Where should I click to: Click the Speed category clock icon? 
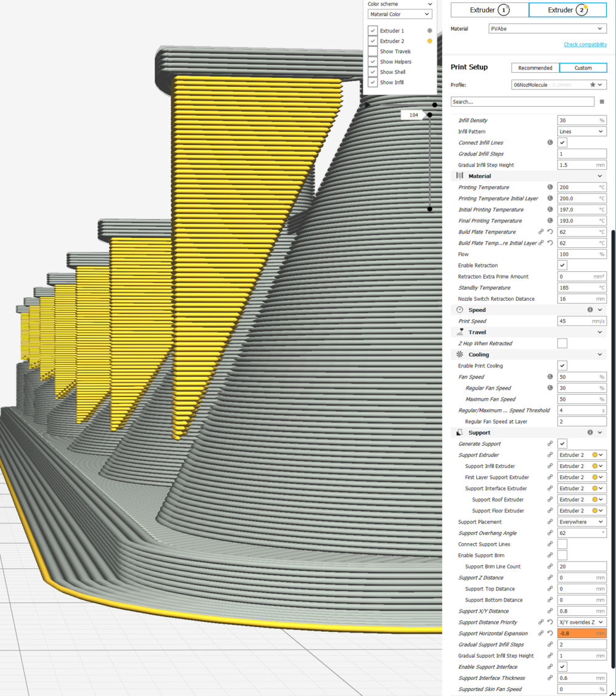coord(460,310)
